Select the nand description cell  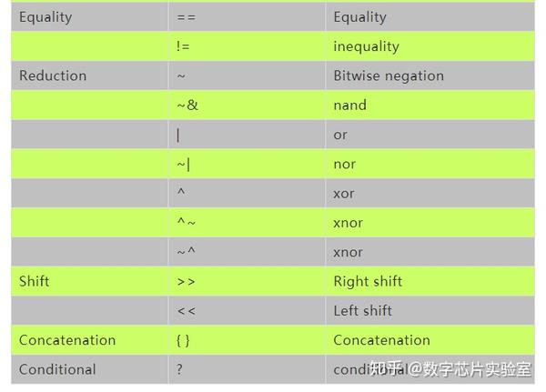point(430,106)
